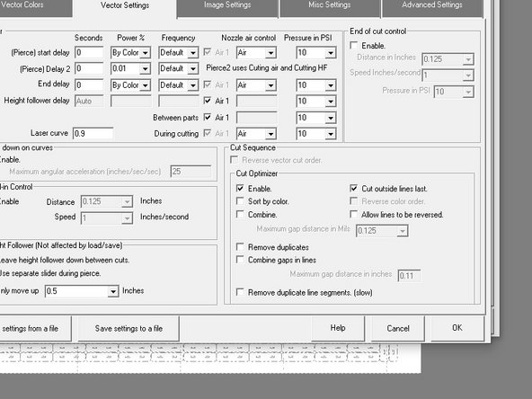The height and width of the screenshot is (399, 532).
Task: Toggle Cut Optimizer Enable checkbox
Action: [240, 188]
